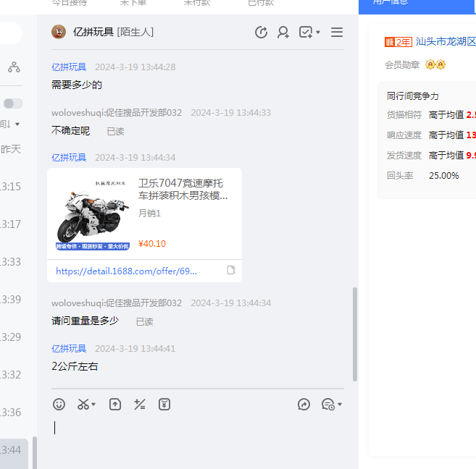Click sender 亿拼玩具 at 13:44:41
Screen dimensions: 476x469
[x=69, y=348]
